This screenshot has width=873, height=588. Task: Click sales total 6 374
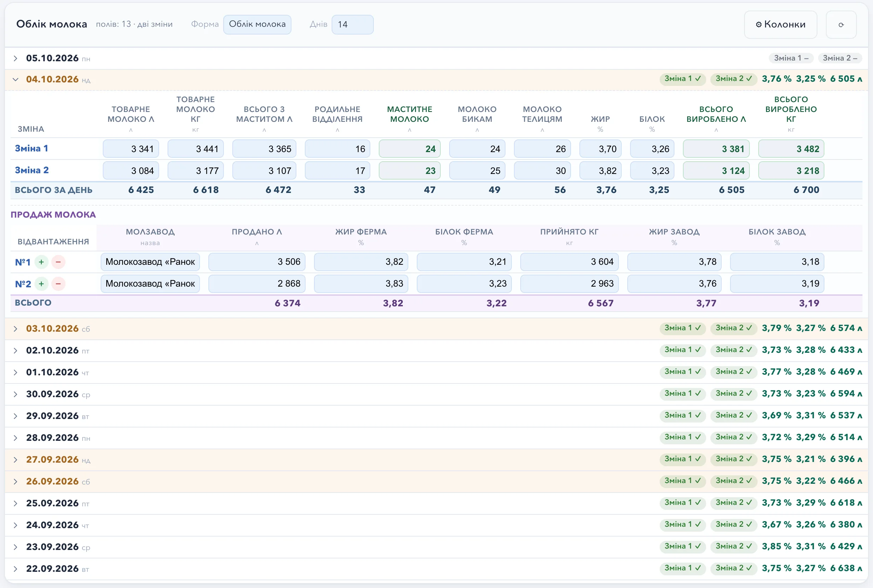click(x=288, y=304)
